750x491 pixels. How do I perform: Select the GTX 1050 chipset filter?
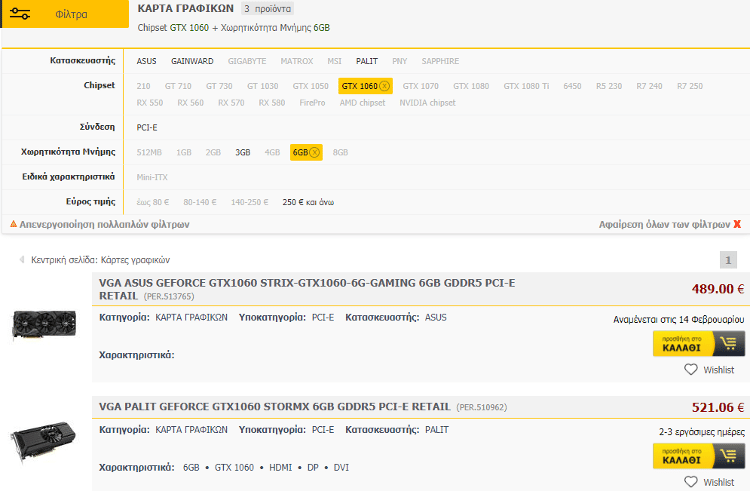point(310,86)
